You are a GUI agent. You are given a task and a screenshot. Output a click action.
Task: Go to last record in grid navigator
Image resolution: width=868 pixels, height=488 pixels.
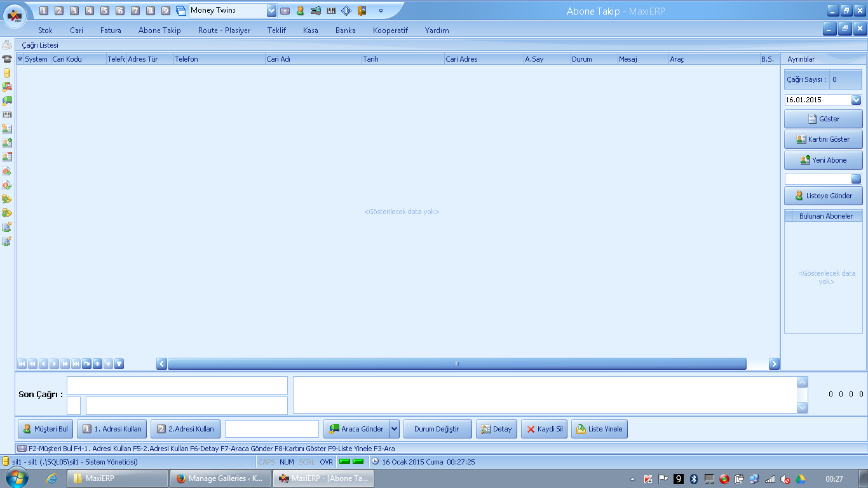76,364
